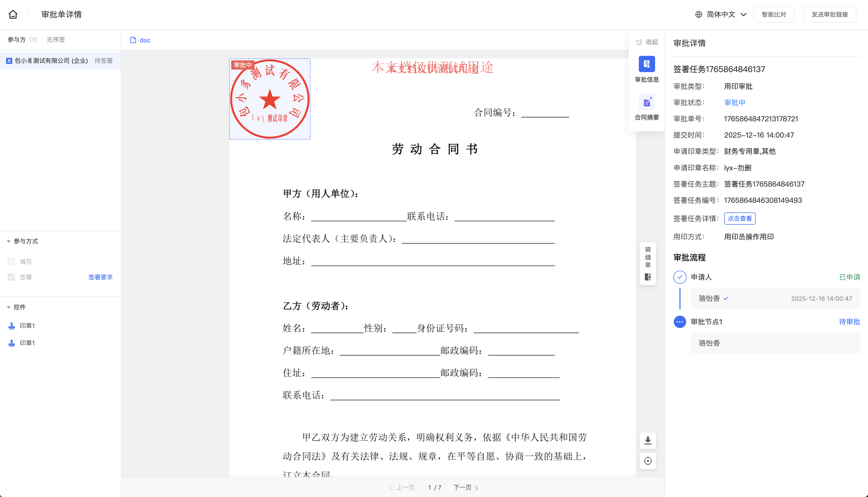Toggle the 签署 checkbox
This screenshot has width=868, height=497.
[x=11, y=277]
